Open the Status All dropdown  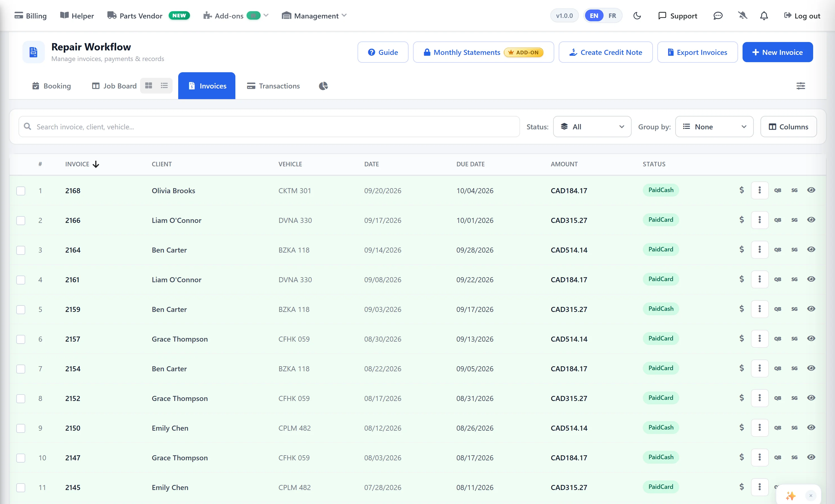pos(592,127)
